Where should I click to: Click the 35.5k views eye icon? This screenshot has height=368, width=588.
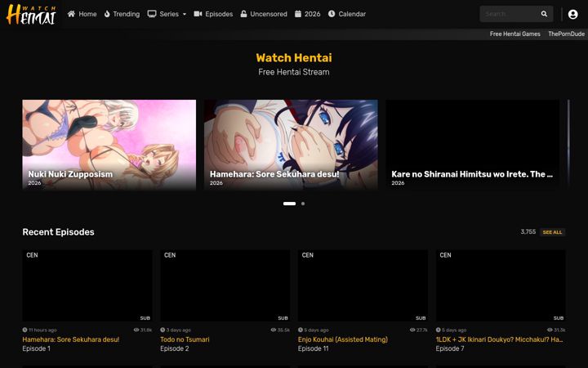click(x=274, y=330)
